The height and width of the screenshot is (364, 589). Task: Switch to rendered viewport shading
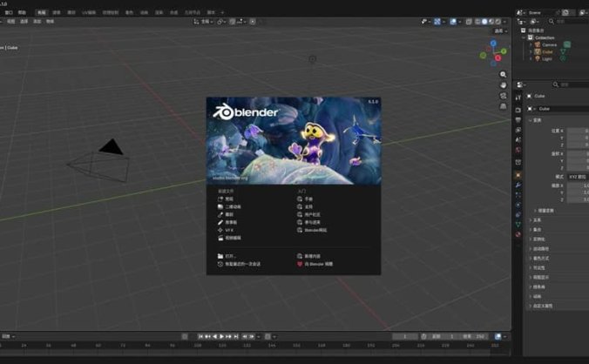[x=498, y=22]
